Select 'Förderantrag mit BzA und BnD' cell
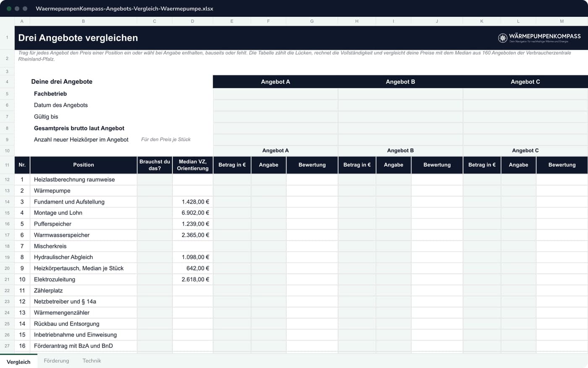 coord(84,346)
